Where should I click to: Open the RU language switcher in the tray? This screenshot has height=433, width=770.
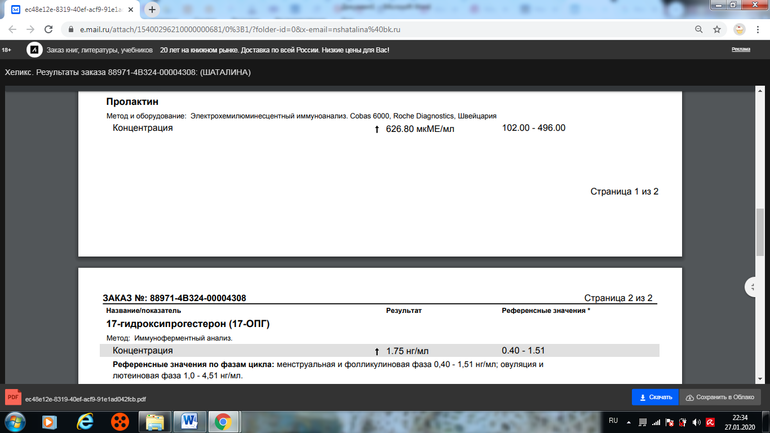click(614, 422)
